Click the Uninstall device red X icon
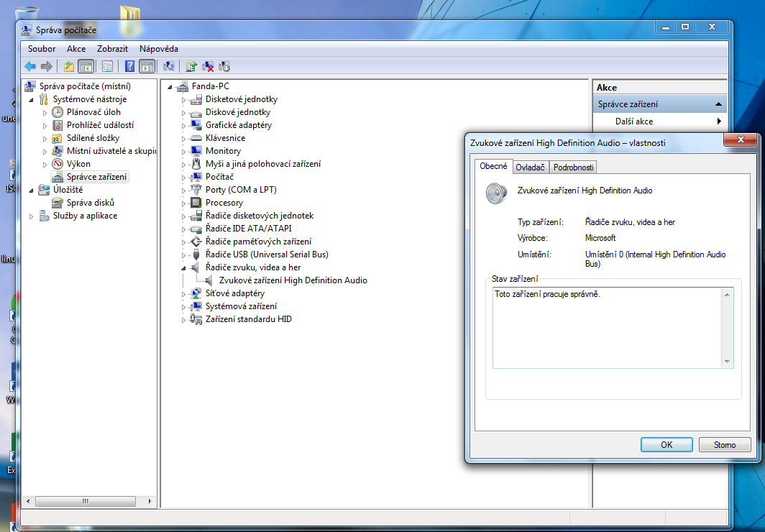 208,67
